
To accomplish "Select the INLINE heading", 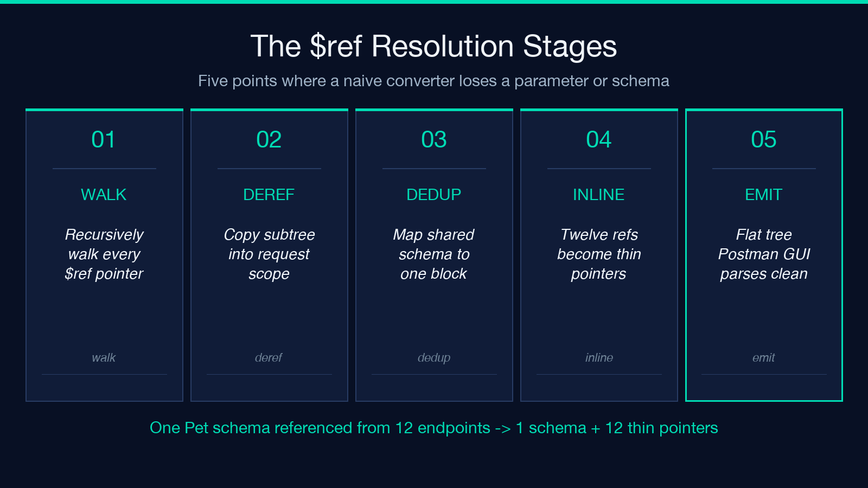I will coord(599,195).
